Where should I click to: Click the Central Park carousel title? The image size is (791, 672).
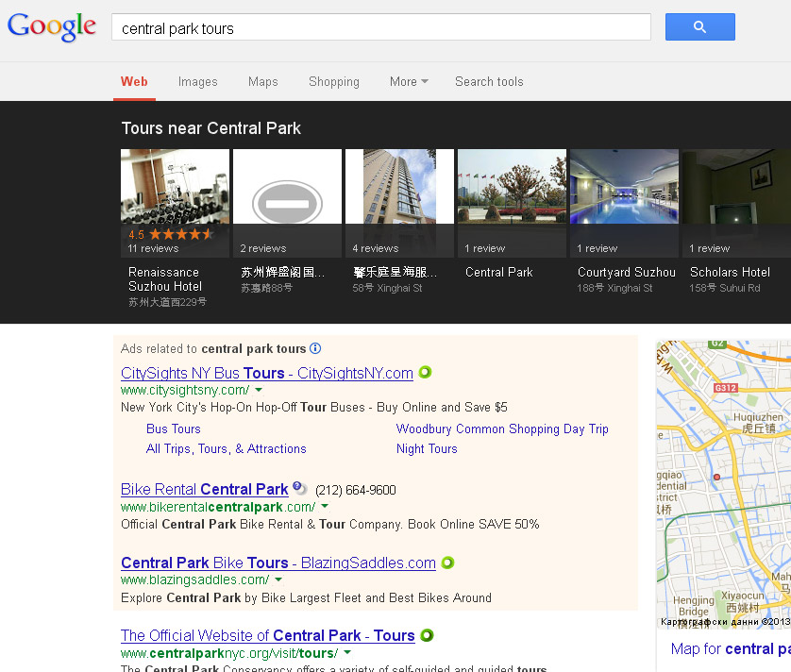(499, 273)
